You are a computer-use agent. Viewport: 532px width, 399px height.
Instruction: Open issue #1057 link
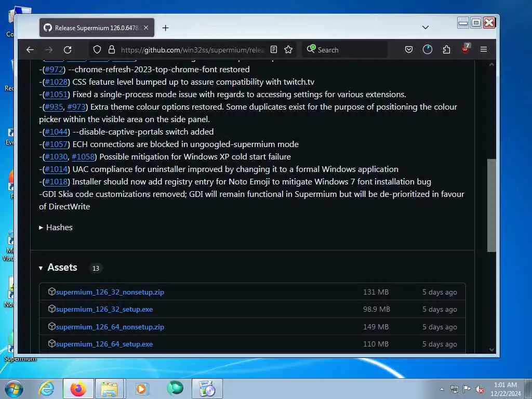tap(56, 144)
